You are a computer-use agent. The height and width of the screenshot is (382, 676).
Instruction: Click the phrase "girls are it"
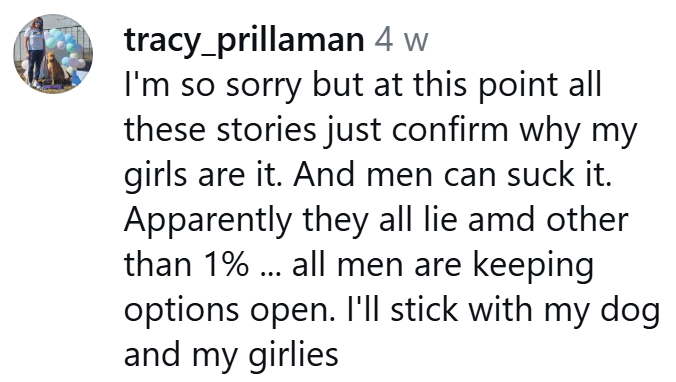click(x=202, y=175)
